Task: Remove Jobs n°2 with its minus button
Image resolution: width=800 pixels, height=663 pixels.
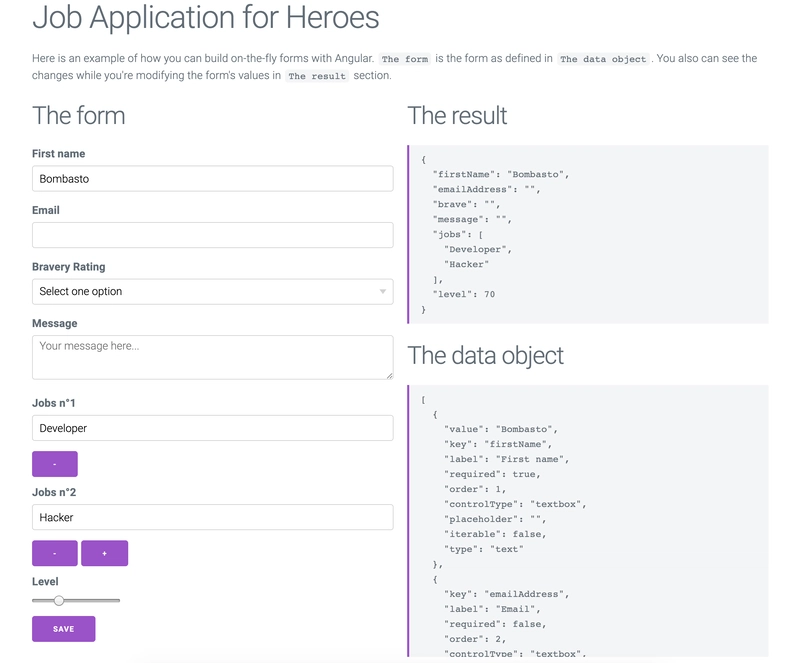Action: pyautogui.click(x=55, y=553)
